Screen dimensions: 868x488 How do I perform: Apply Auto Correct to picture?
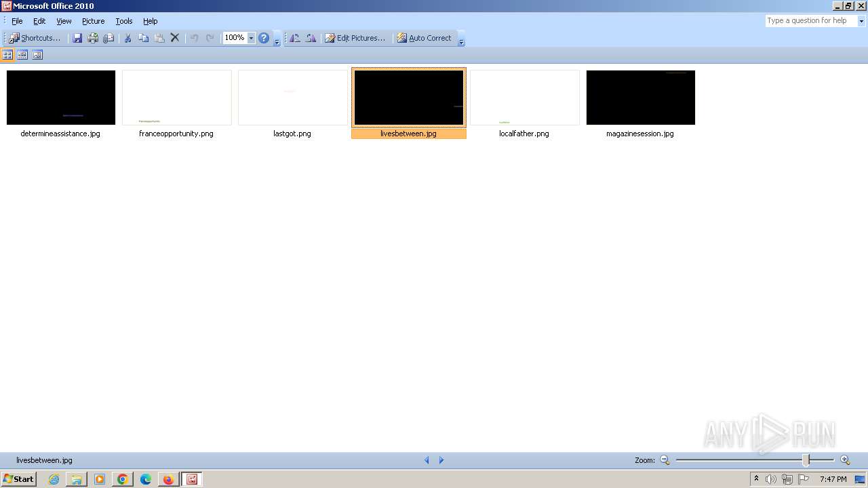point(425,38)
